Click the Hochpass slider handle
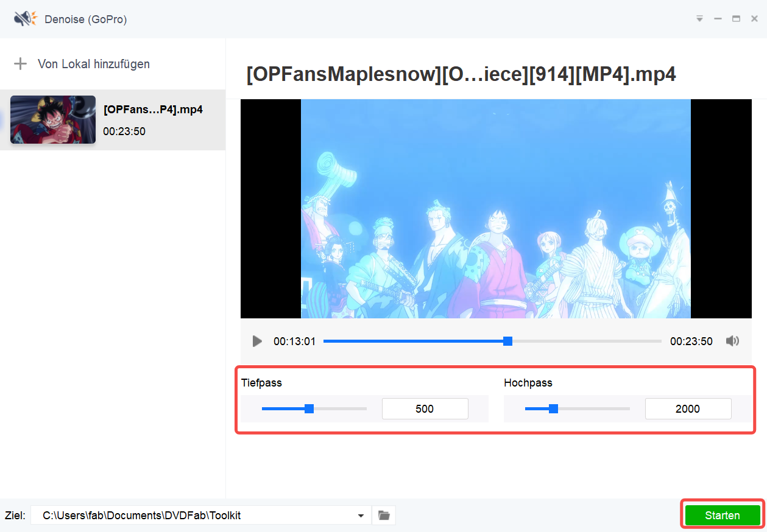The width and height of the screenshot is (767, 532). pos(553,409)
